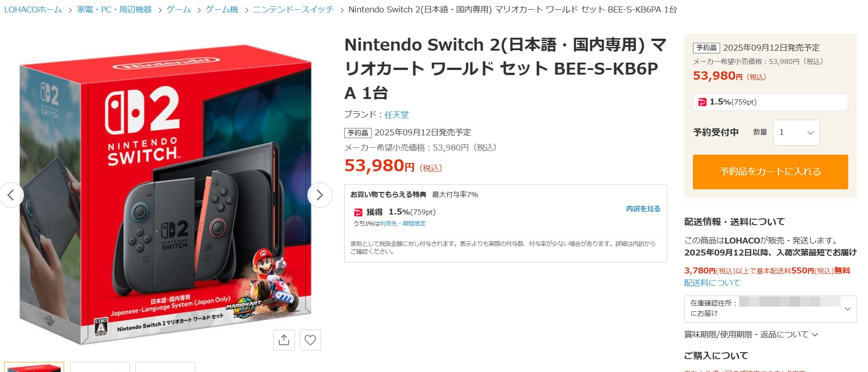The width and height of the screenshot is (868, 372).
Task: Open ゲーム機 breadcrumb link
Action: coord(222,10)
